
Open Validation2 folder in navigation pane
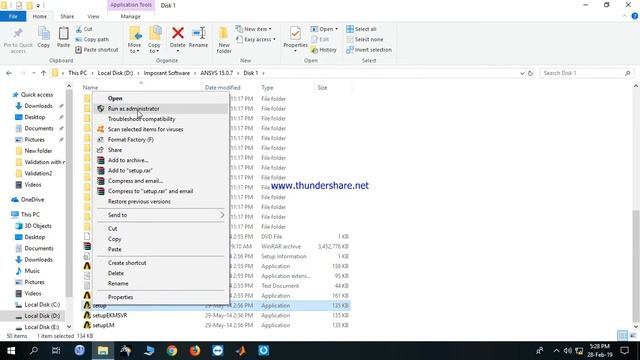tap(34, 173)
